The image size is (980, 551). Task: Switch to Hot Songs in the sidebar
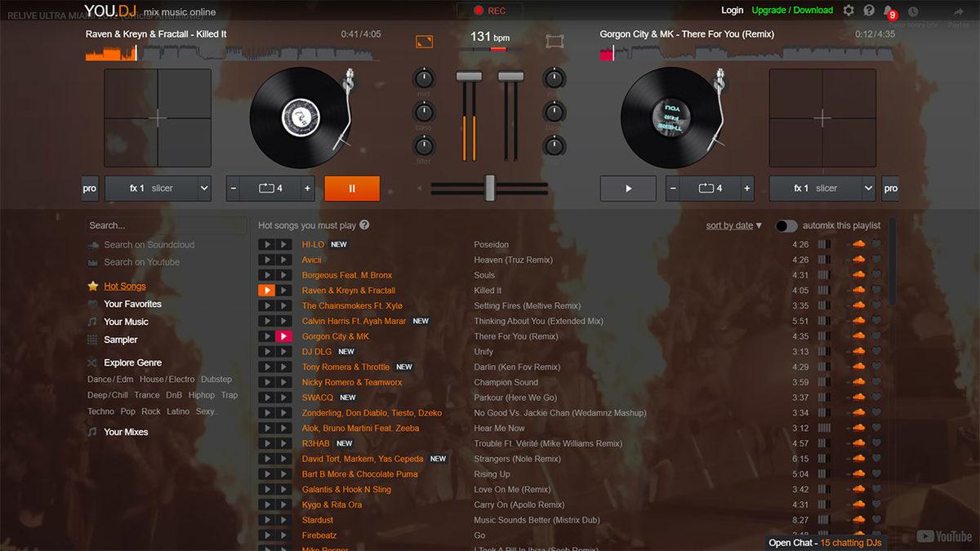point(126,286)
